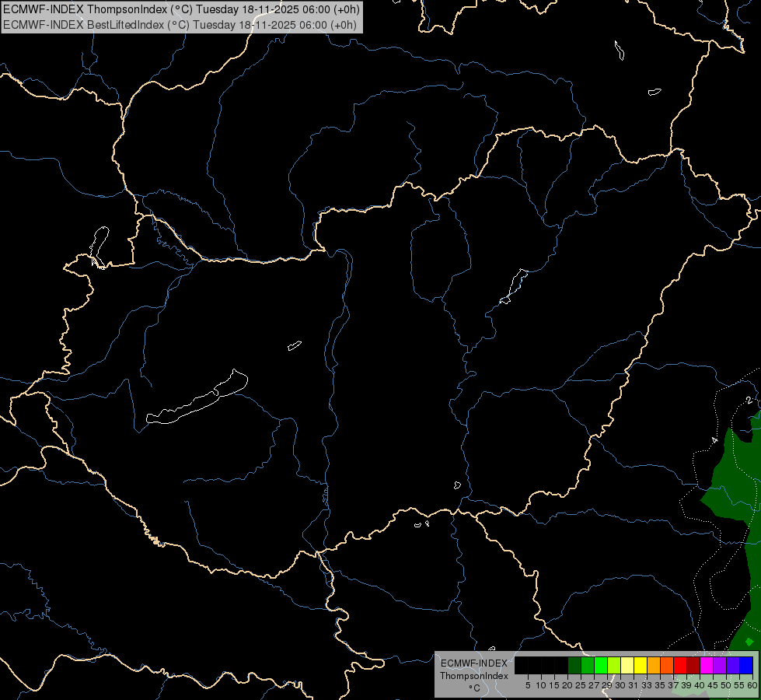Click the legend tick value 27

[594, 685]
